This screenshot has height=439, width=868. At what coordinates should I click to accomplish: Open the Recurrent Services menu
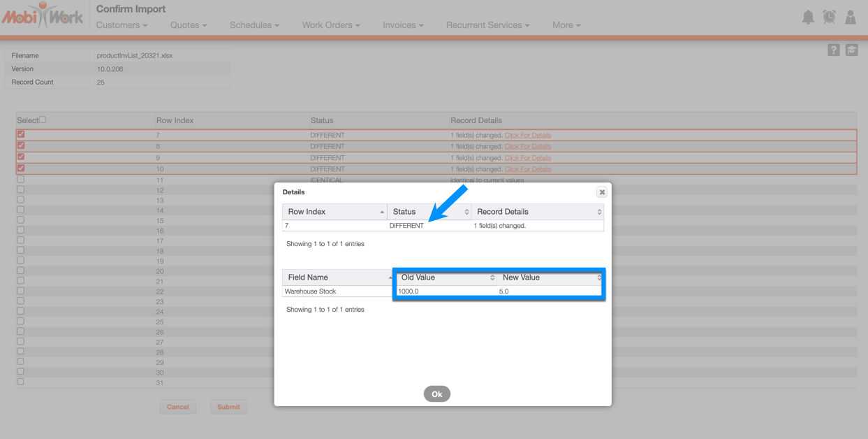(487, 25)
